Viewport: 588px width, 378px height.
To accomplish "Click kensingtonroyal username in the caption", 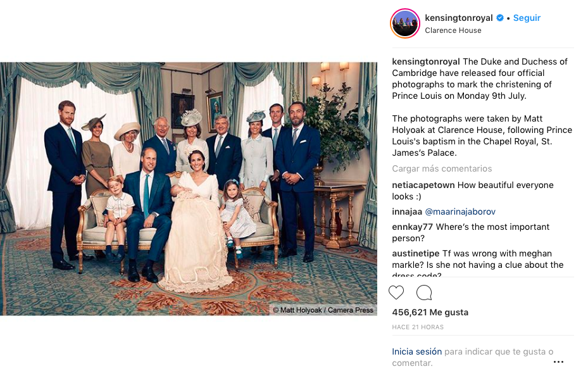I will tap(426, 62).
